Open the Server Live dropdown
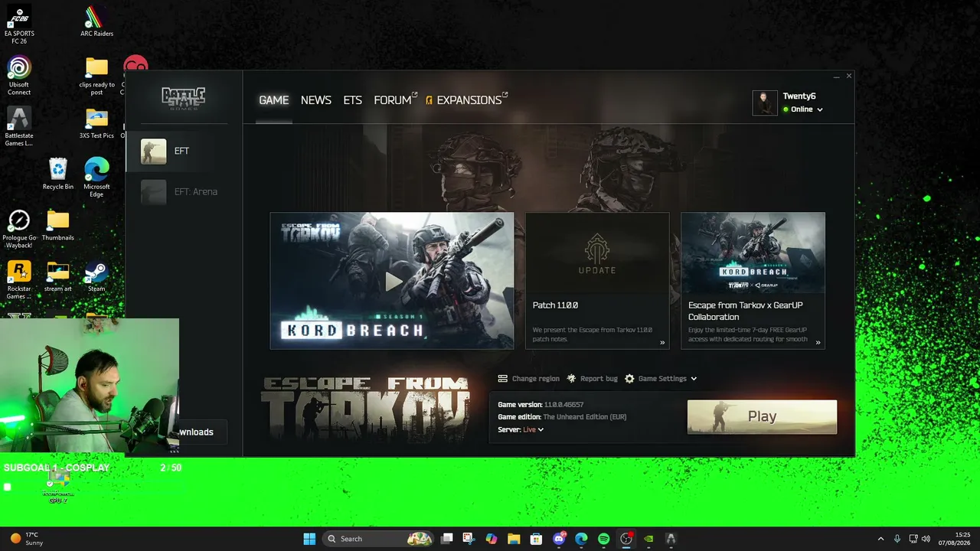The width and height of the screenshot is (980, 551). (x=533, y=430)
